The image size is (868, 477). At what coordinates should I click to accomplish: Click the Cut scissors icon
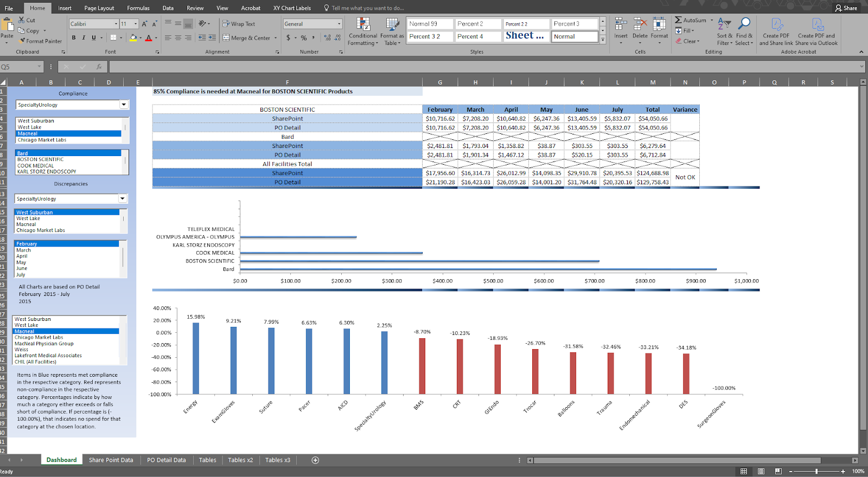(x=22, y=20)
